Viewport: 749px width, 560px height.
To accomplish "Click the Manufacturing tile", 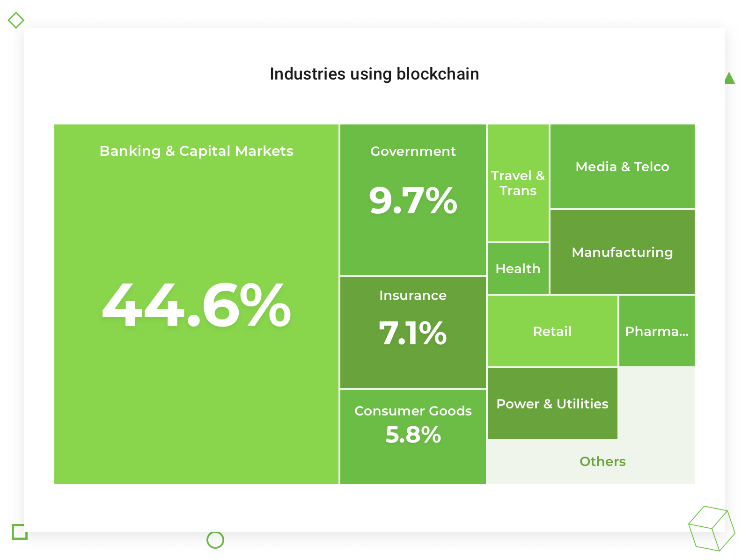I will pos(623,252).
